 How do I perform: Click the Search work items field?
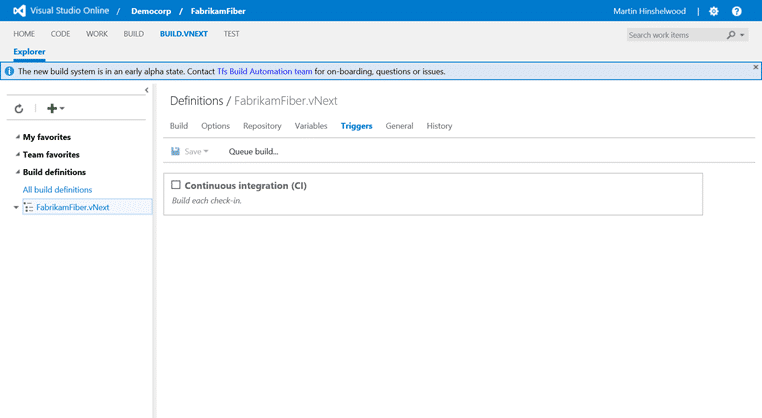click(675, 35)
